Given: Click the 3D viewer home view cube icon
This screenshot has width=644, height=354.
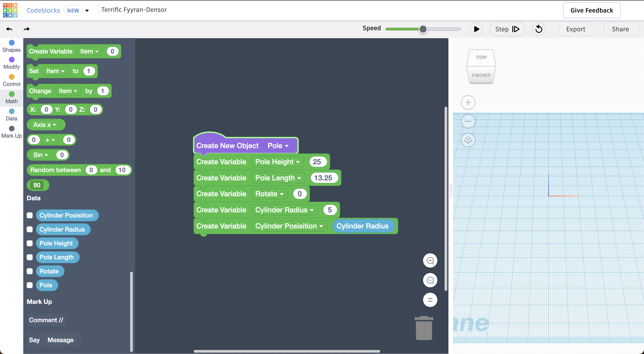Looking at the screenshot, I should coord(468,140).
